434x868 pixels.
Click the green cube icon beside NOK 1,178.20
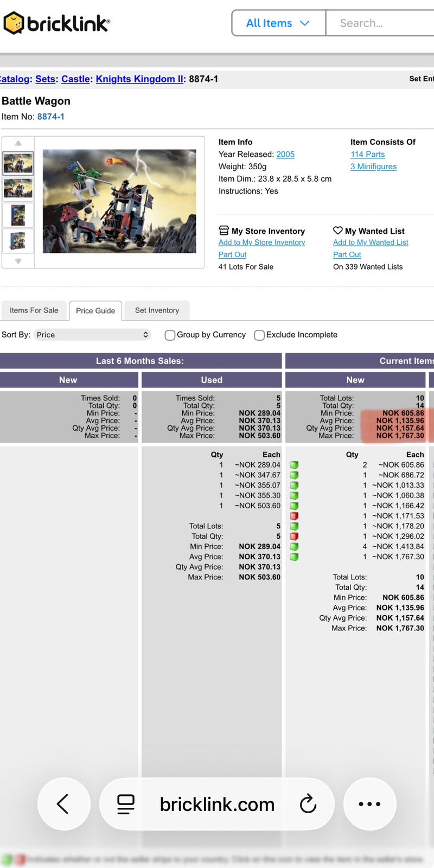(294, 526)
